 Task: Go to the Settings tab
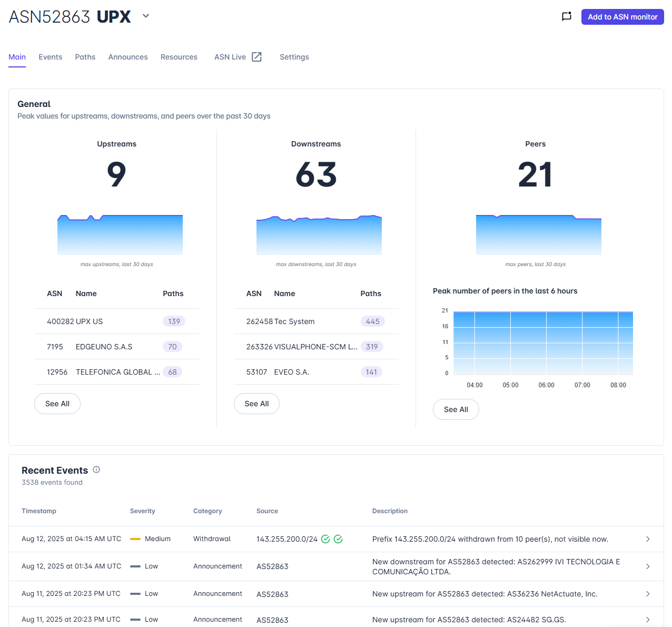[294, 57]
